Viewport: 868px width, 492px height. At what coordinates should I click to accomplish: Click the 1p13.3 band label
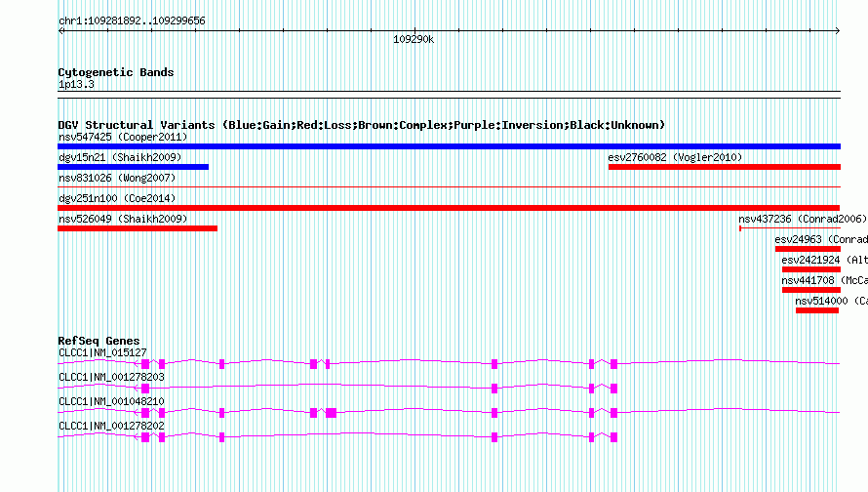point(76,85)
